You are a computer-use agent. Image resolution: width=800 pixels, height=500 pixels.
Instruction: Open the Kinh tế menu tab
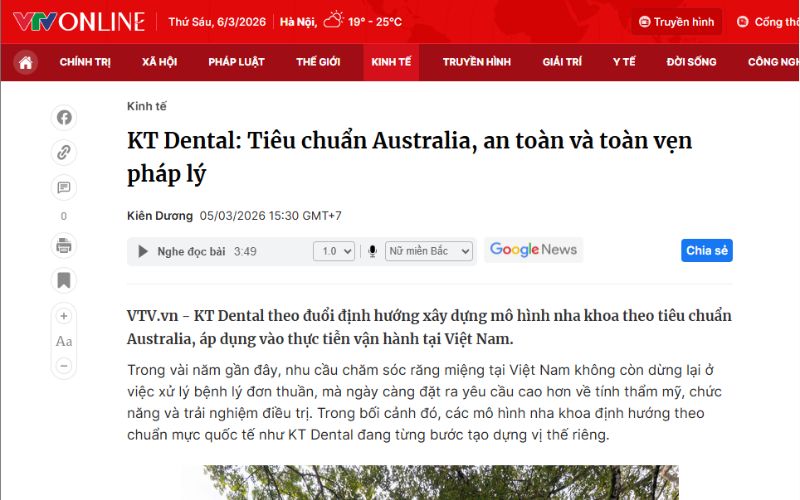(391, 62)
